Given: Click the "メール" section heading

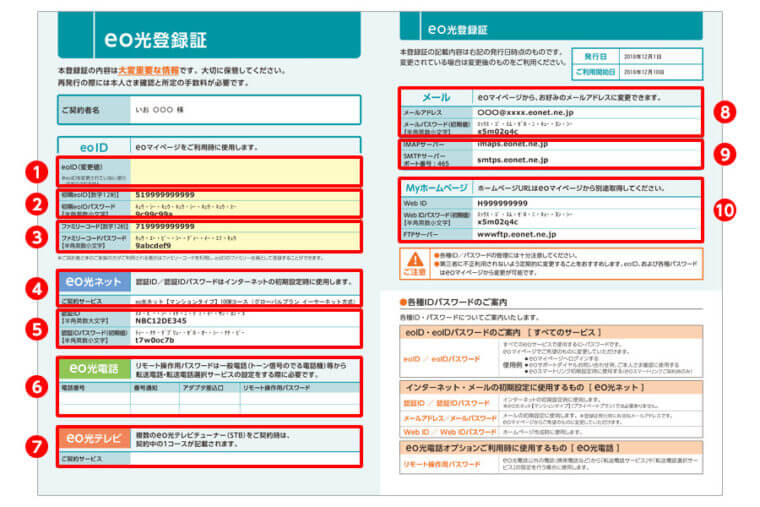Looking at the screenshot, I should point(436,97).
